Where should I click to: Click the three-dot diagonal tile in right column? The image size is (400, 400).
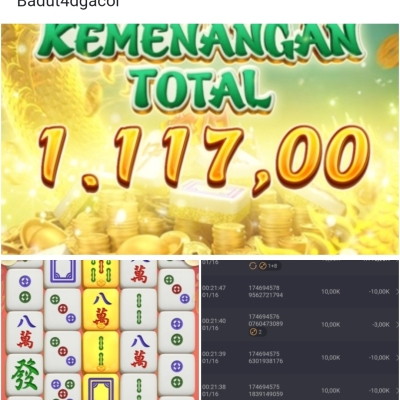pos(177,289)
